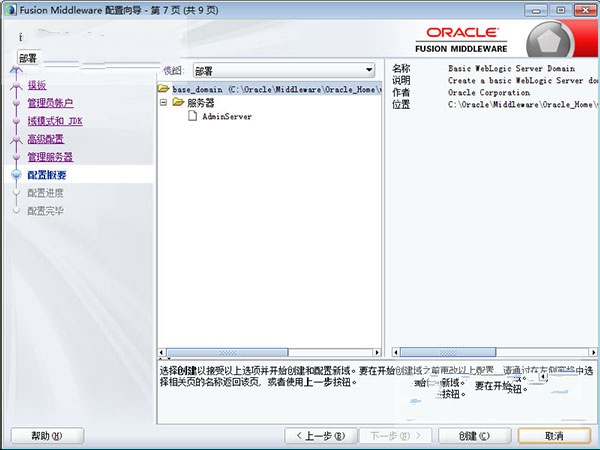Click the wizard icon in title bar
The image size is (600, 450).
point(10,10)
